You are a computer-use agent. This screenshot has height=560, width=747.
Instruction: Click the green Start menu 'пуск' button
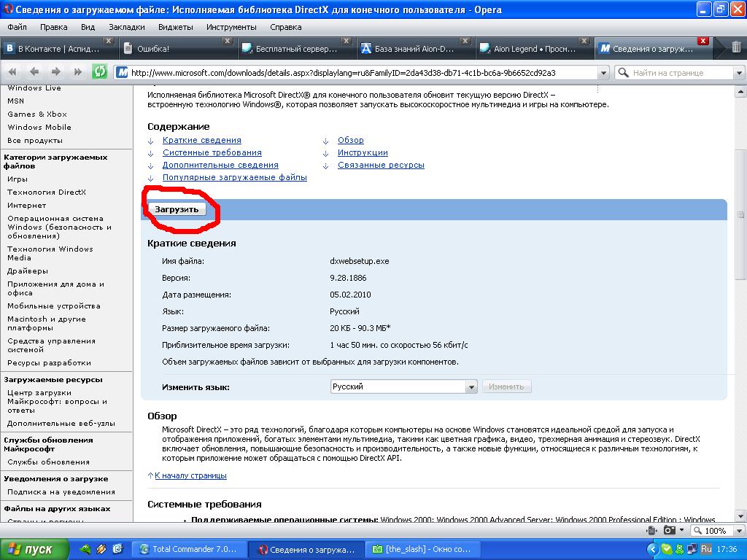coord(34,549)
